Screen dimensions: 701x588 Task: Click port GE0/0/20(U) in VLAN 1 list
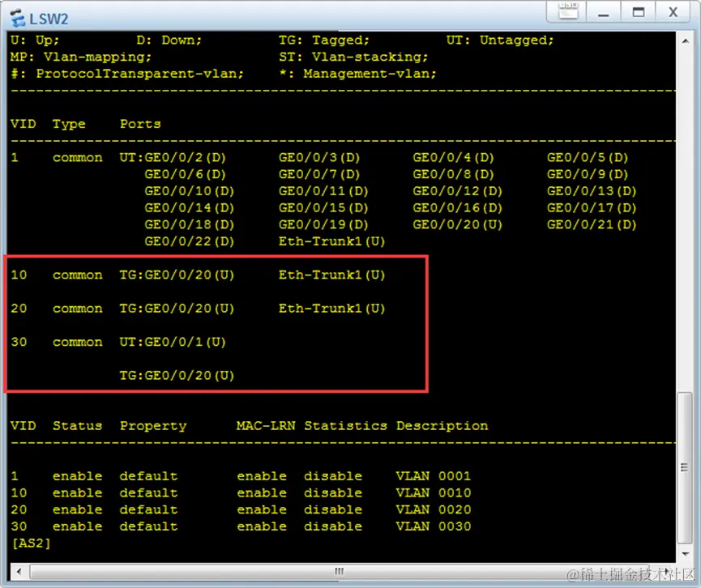457,224
